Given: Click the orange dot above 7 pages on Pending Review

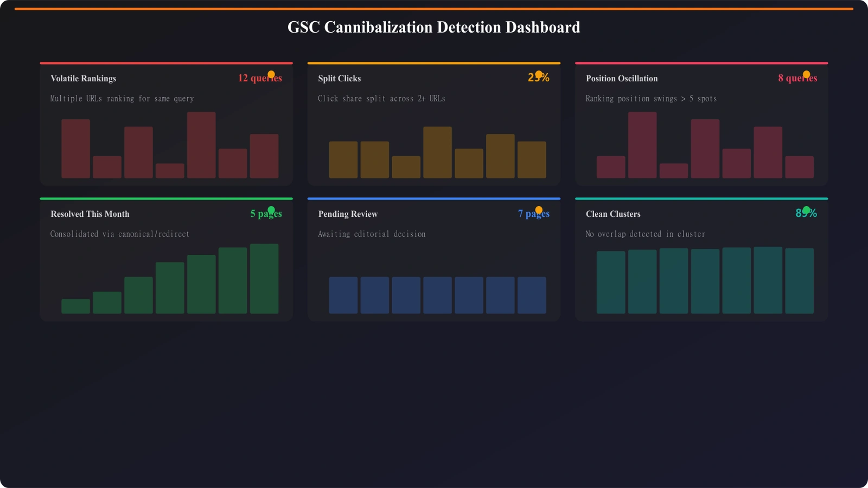Looking at the screenshot, I should tap(539, 209).
